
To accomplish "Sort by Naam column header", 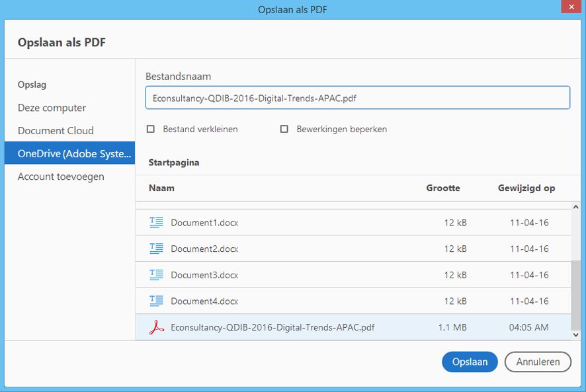I will pos(161,188).
